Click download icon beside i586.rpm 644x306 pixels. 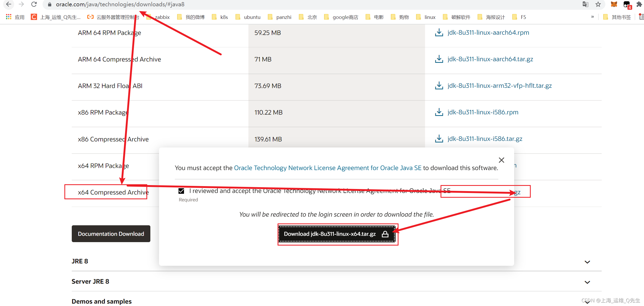tap(439, 112)
